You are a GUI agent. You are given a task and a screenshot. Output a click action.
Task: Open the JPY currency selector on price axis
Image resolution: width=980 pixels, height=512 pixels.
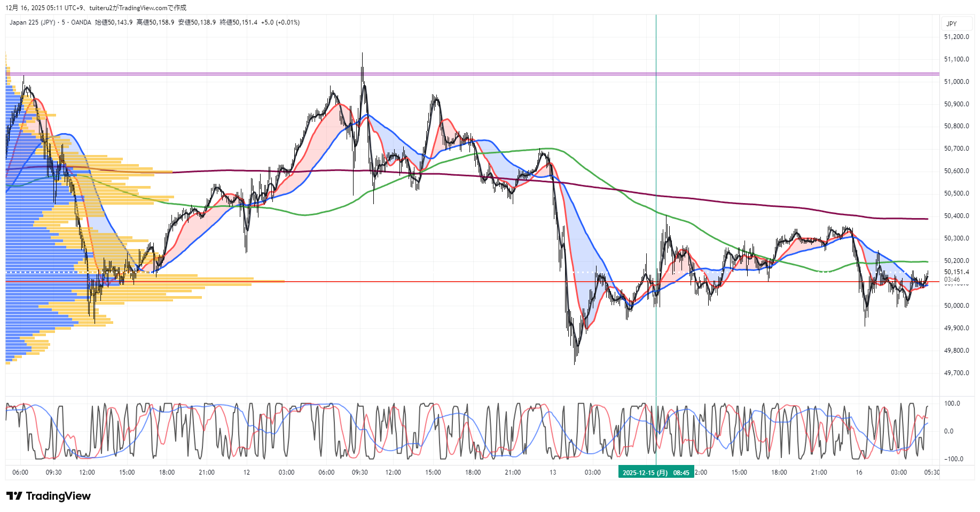point(951,24)
